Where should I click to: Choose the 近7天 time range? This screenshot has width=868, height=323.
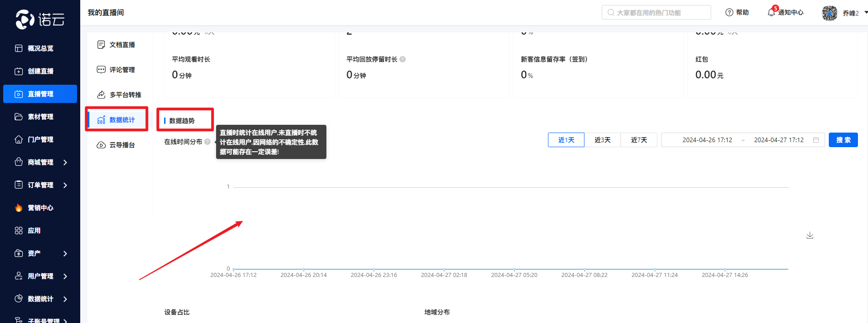click(x=639, y=140)
